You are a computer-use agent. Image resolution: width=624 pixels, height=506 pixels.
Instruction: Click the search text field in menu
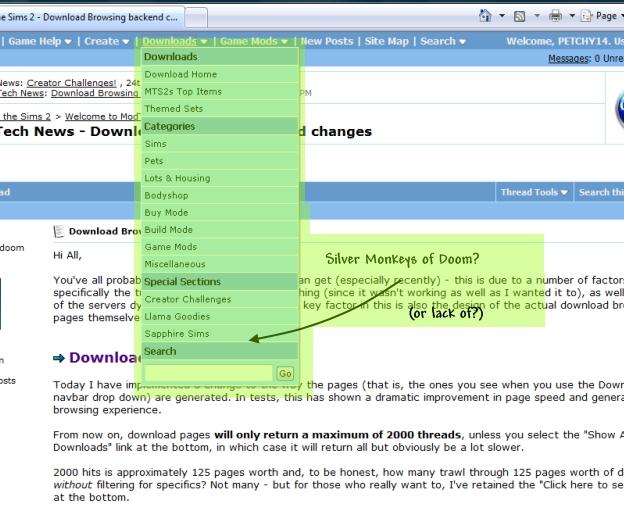coord(208,373)
